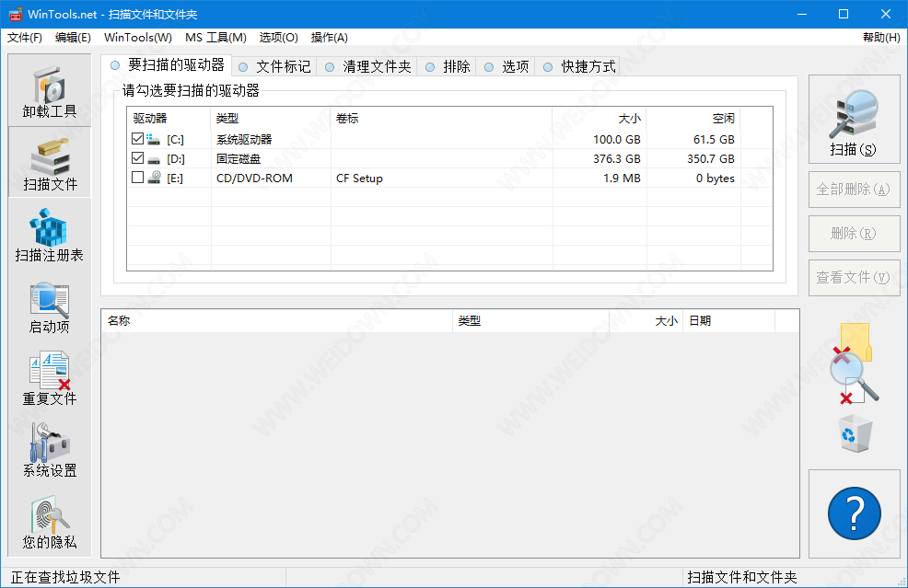Screen dimensions: 908x588
Task: Switch to the 快捷方式 tab
Action: [x=579, y=66]
